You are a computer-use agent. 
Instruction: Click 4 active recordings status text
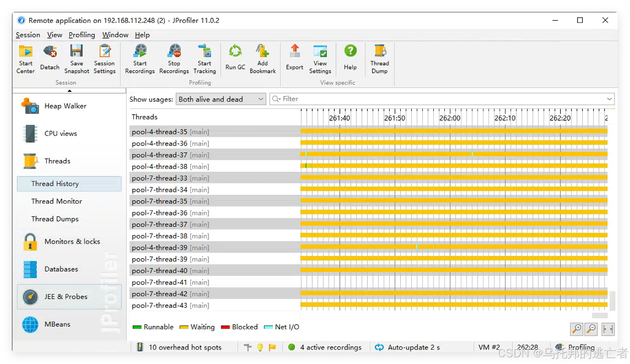click(331, 347)
